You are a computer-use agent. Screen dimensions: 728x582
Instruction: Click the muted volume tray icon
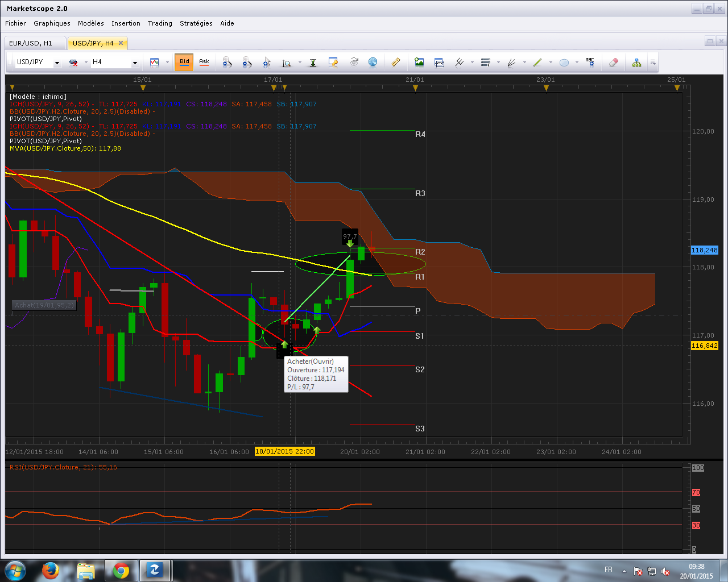(x=665, y=571)
